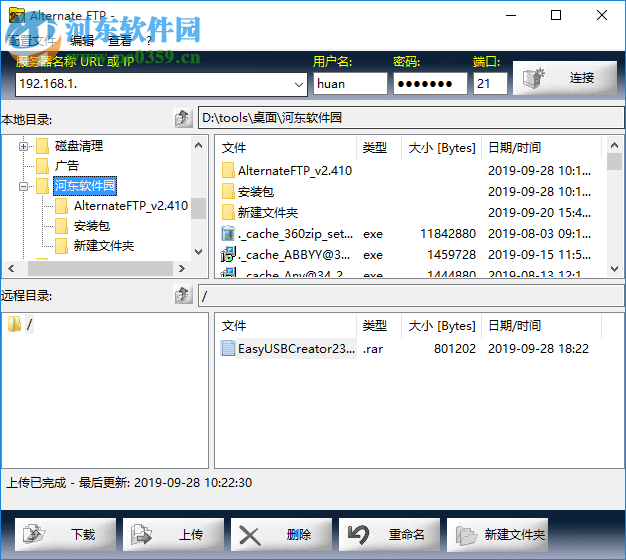Click the port field showing 21
The image size is (626, 560).
click(490, 84)
